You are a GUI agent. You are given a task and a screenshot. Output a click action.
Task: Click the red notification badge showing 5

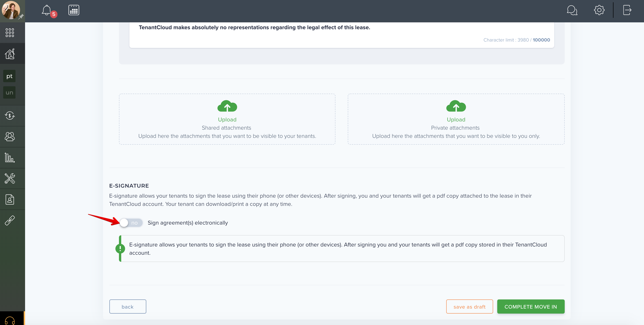click(x=54, y=14)
